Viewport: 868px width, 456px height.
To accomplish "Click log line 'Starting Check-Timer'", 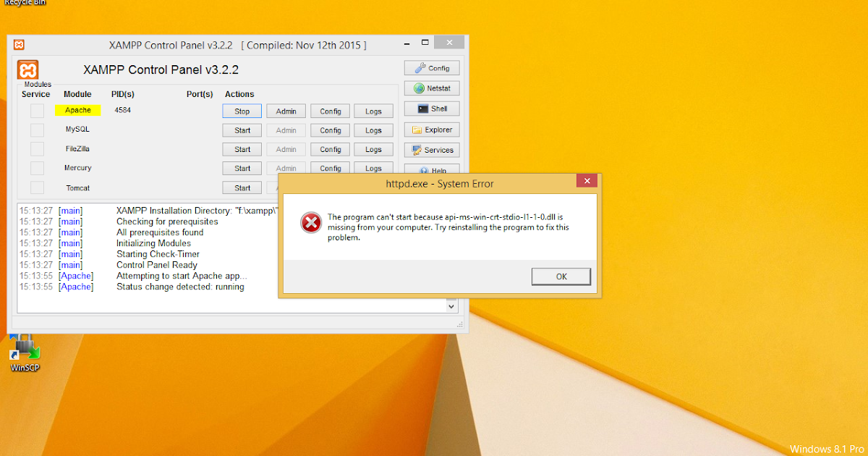I will (158, 254).
